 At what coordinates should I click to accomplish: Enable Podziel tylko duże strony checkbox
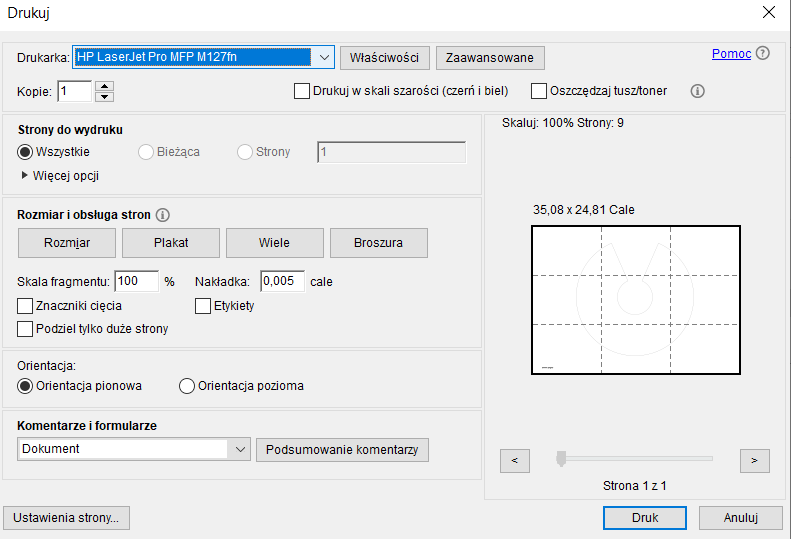25,329
